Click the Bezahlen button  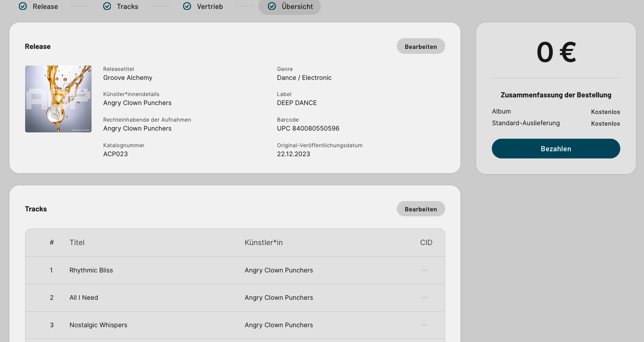click(x=556, y=149)
